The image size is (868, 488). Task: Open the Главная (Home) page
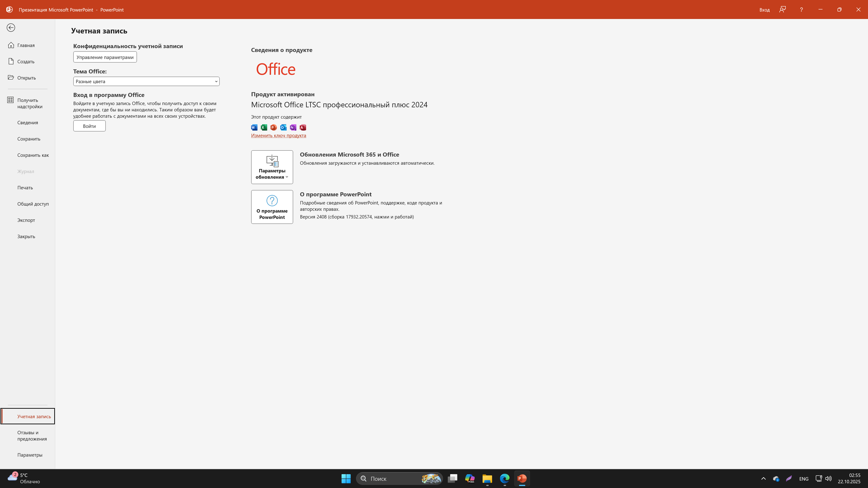click(26, 45)
